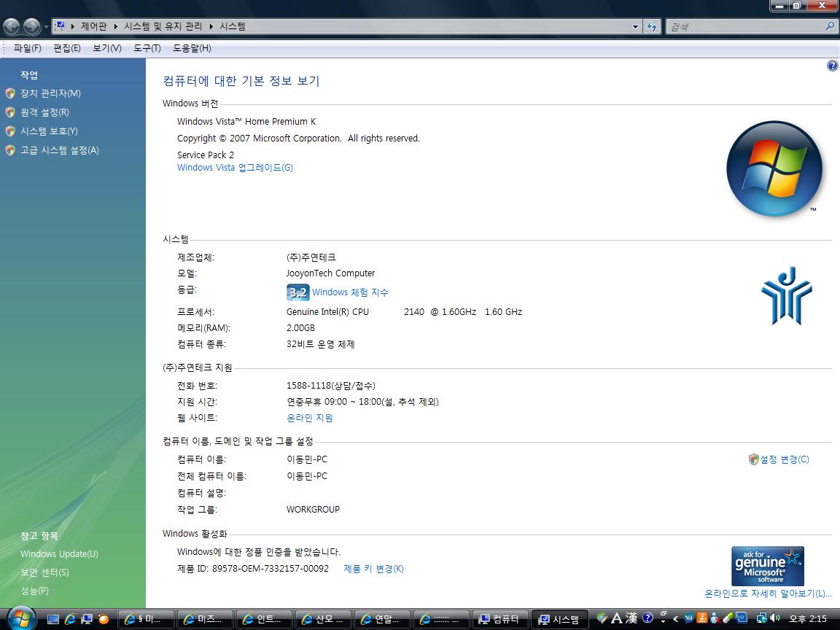
Task: Click the 'ask for genuine Microsoft software' badge
Action: pyautogui.click(x=767, y=566)
